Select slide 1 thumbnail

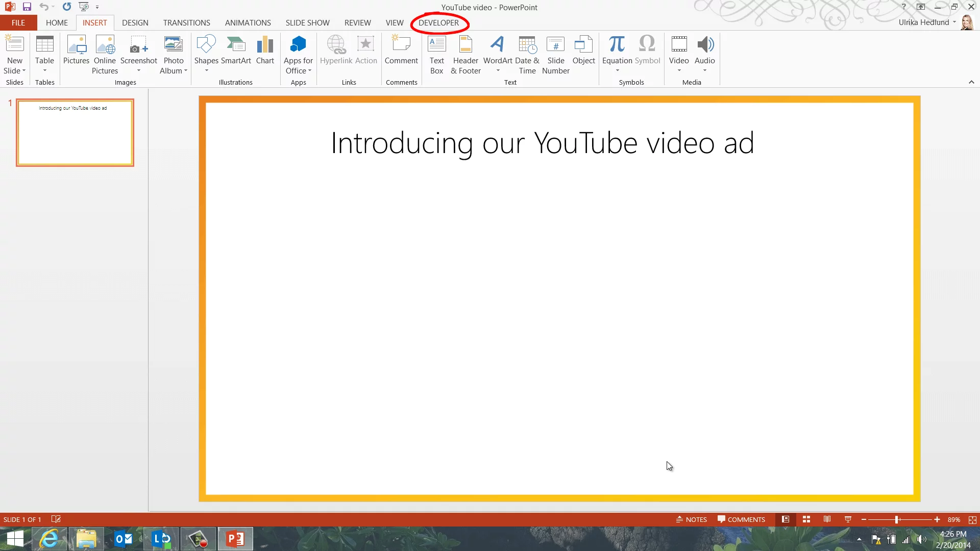tap(75, 133)
